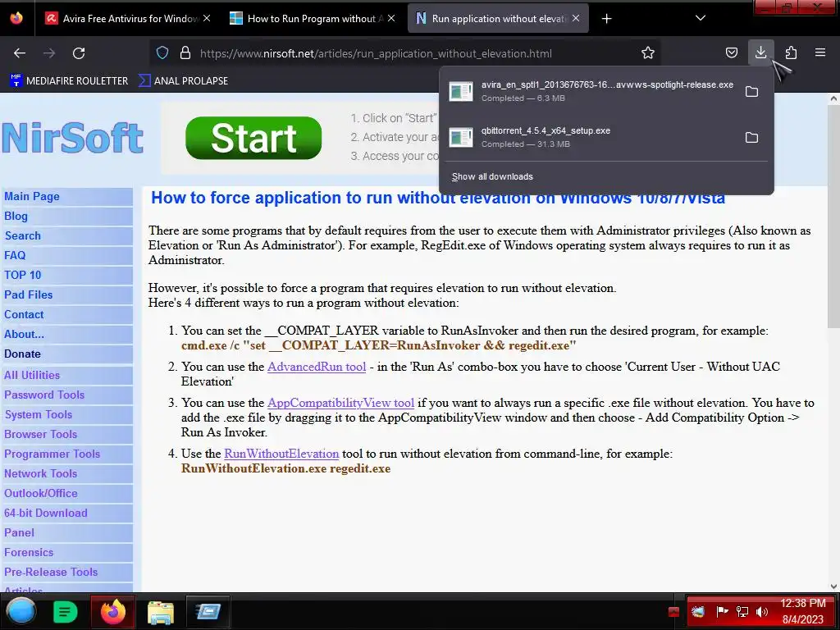Click the Firefox back arrow

point(20,53)
